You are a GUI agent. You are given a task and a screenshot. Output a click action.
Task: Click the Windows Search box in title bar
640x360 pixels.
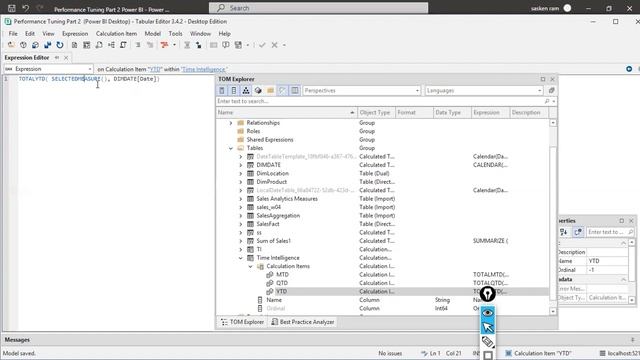tap(318, 8)
